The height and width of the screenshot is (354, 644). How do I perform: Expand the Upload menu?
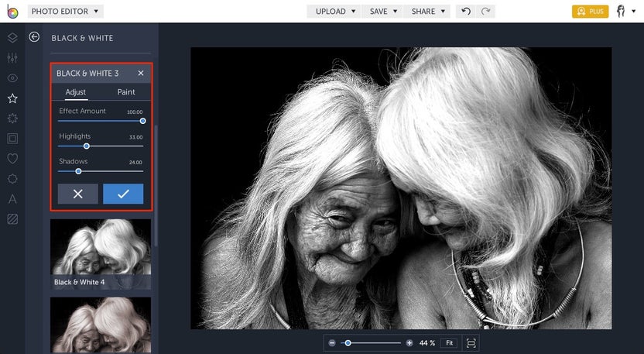pyautogui.click(x=334, y=12)
